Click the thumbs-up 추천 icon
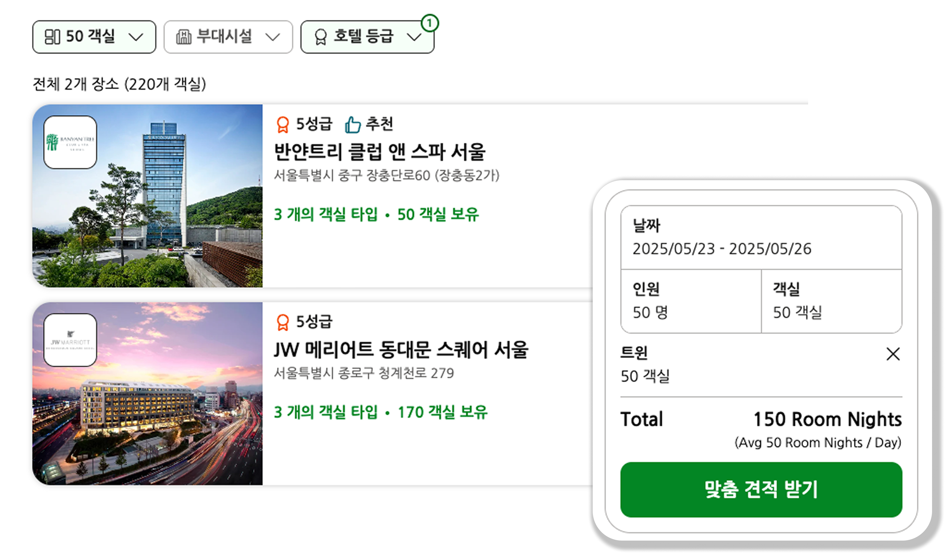 pyautogui.click(x=353, y=125)
